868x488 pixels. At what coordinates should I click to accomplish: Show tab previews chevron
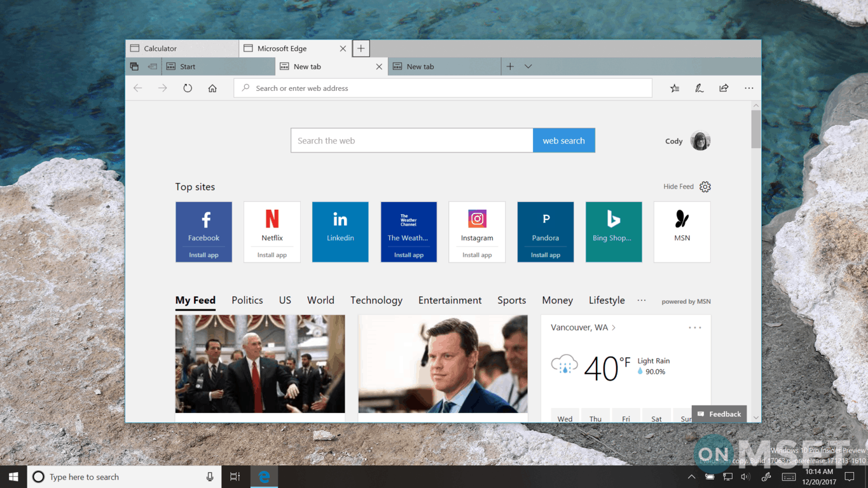point(528,66)
